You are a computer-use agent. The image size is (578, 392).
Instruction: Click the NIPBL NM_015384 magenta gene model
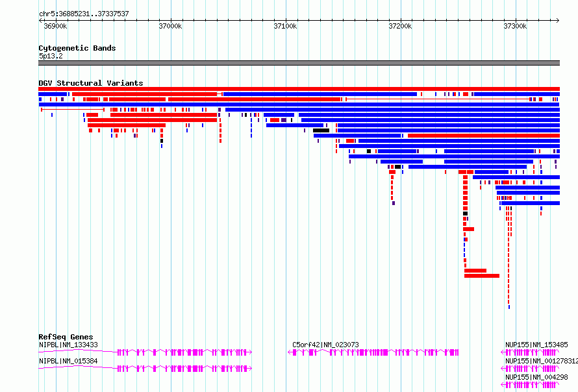click(145, 369)
